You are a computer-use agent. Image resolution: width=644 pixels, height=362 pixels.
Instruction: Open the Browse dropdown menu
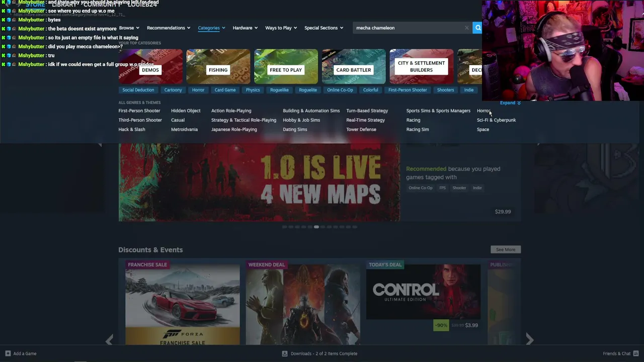(129, 28)
